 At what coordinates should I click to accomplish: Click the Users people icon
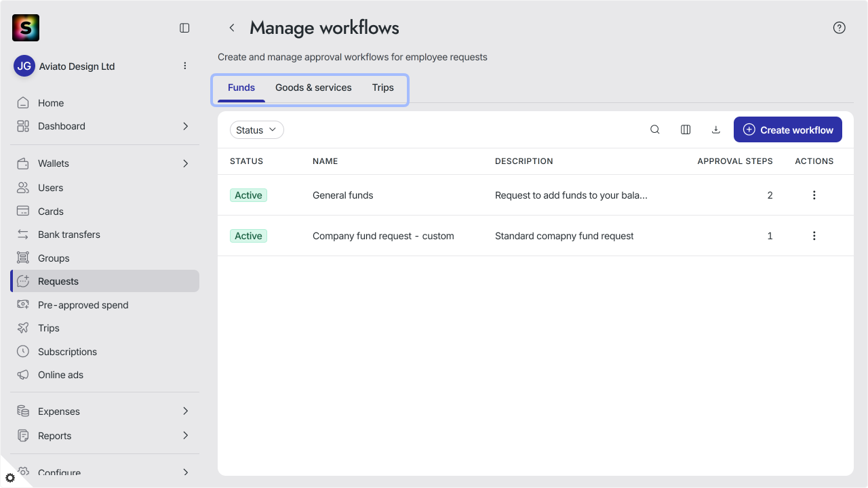click(23, 188)
